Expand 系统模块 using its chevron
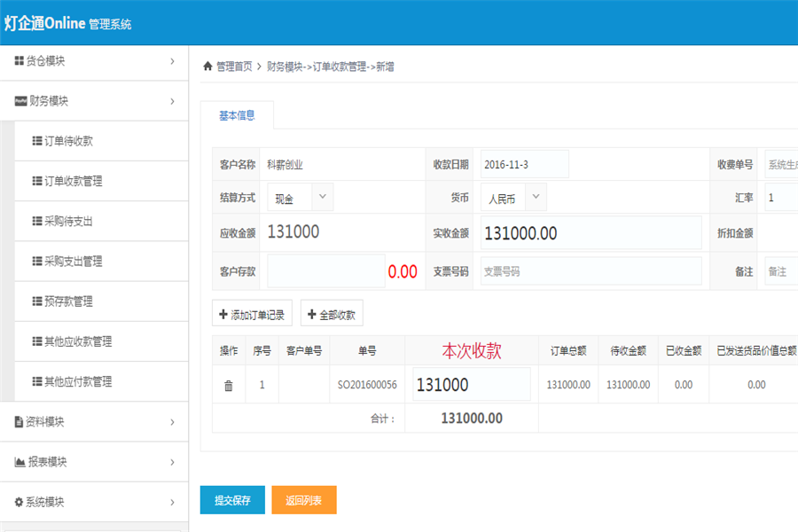 [x=173, y=503]
